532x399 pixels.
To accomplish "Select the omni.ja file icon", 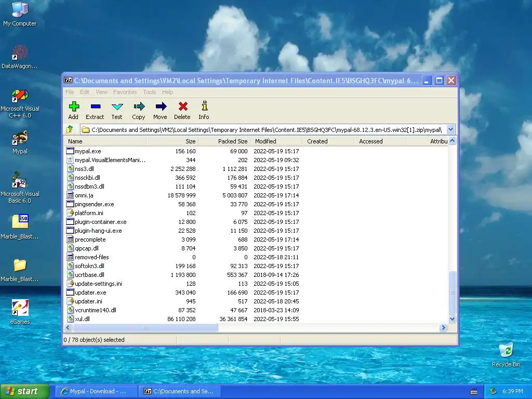I will tap(70, 195).
